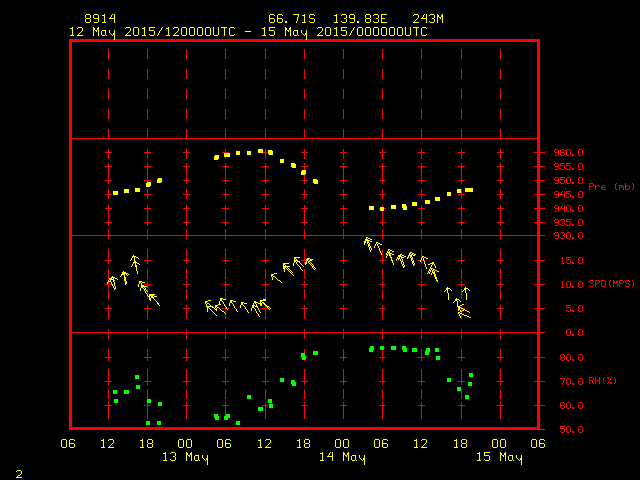Select the "930.0" pressure axis value
Viewport: 640px width, 480px height.
pos(569,236)
